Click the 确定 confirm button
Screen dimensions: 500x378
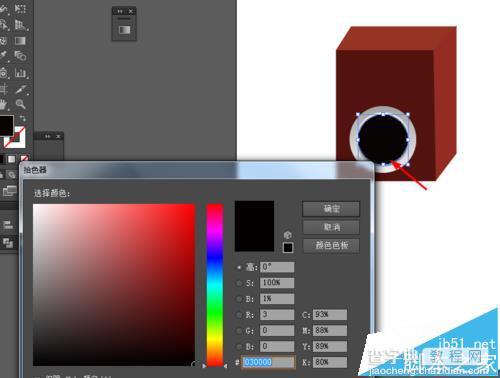[331, 209]
